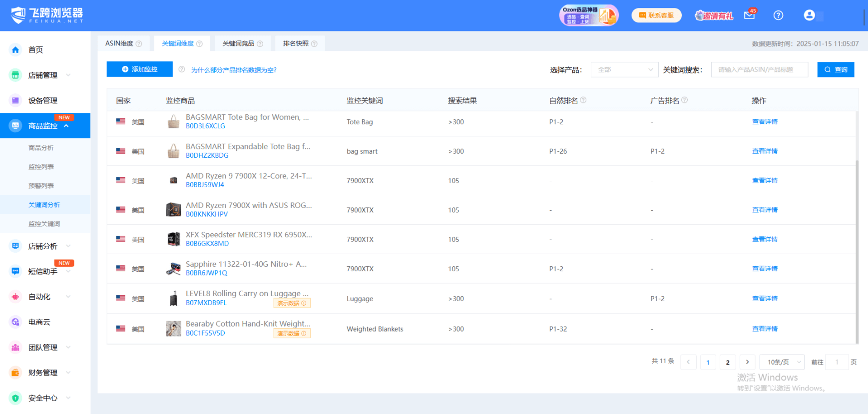Switch to the 排名快照 tab
This screenshot has width=868, height=414.
coord(300,43)
